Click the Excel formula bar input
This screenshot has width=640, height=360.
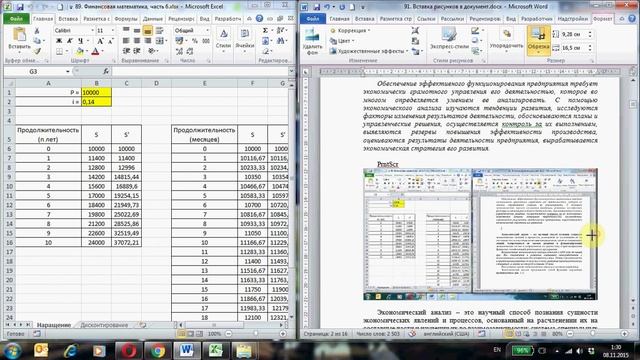[x=200, y=71]
